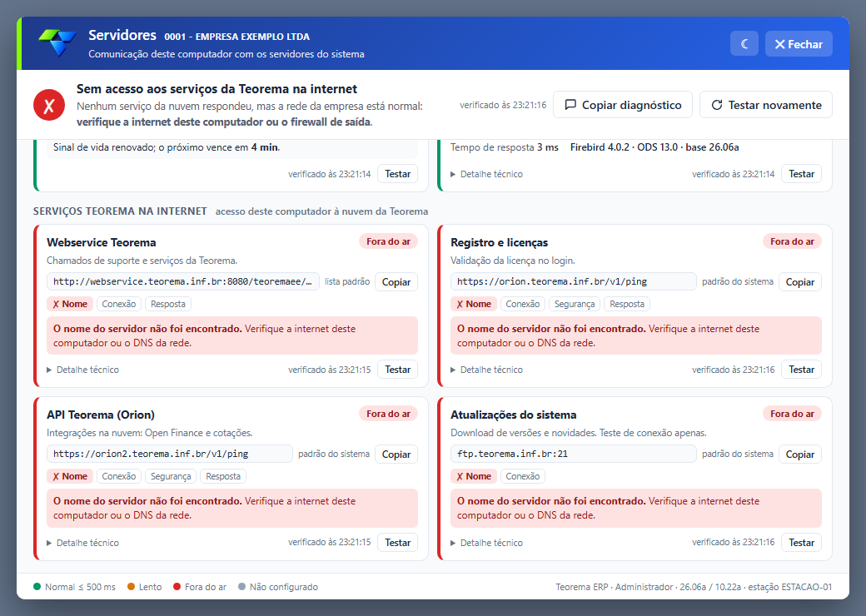The image size is (866, 616).
Task: Test the Registro e licenças connection
Action: click(x=801, y=370)
